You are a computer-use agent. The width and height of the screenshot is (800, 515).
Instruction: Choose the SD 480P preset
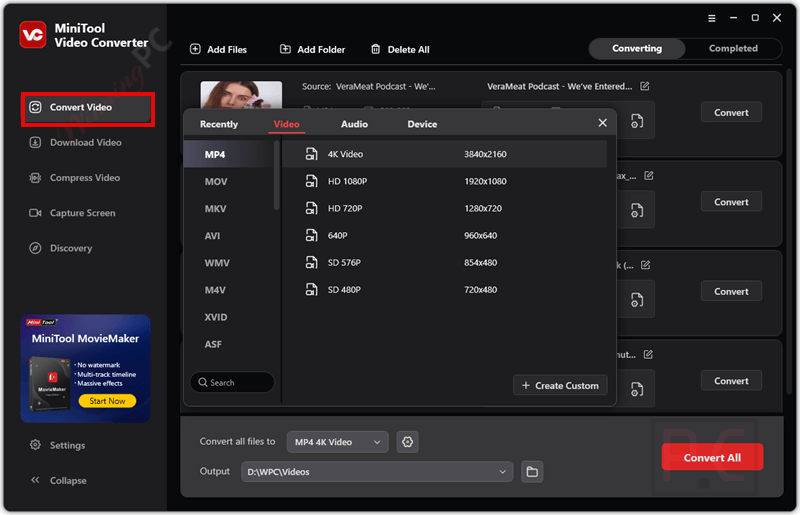[444, 289]
